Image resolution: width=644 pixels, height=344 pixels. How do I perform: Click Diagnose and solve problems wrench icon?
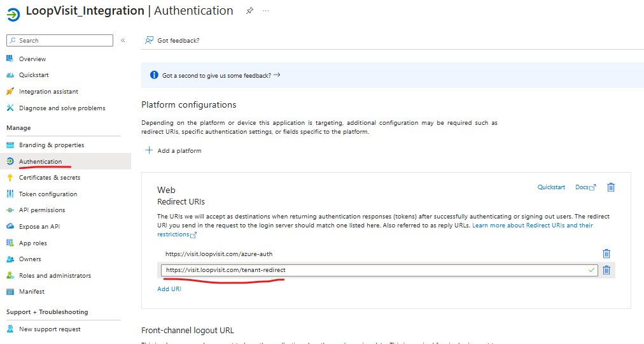(x=10, y=108)
